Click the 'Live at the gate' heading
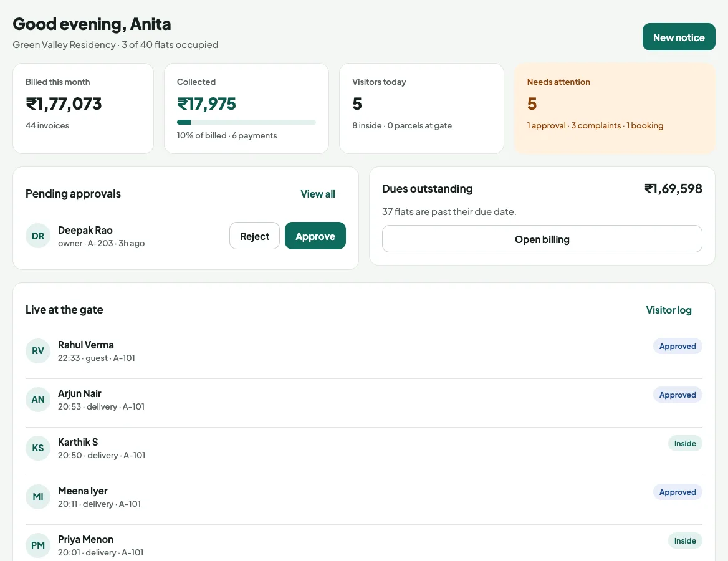728x561 pixels. 64,310
